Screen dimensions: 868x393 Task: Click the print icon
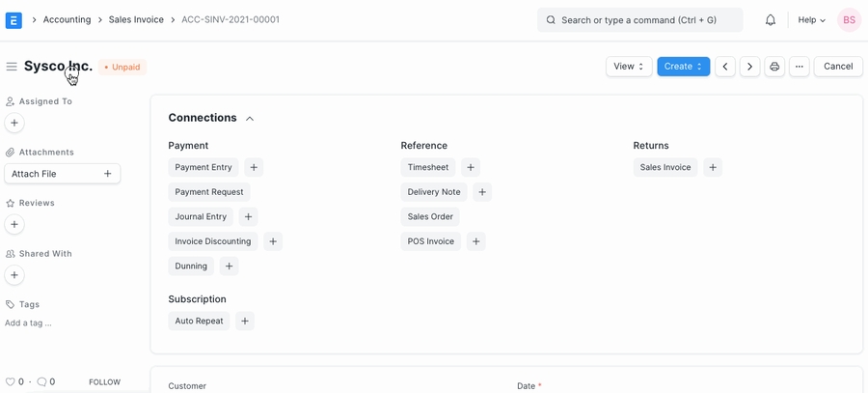[774, 67]
